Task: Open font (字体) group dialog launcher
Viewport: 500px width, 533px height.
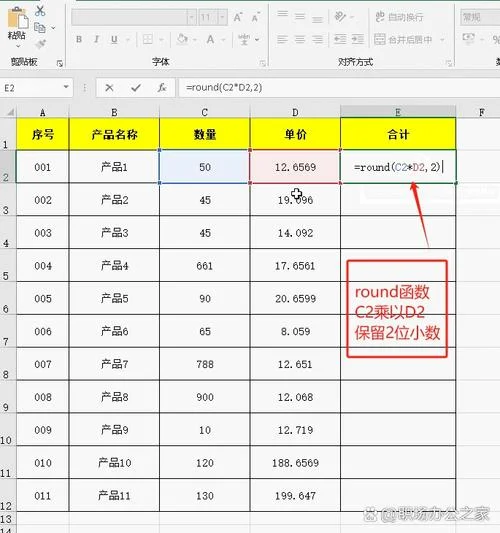Action: [x=262, y=63]
